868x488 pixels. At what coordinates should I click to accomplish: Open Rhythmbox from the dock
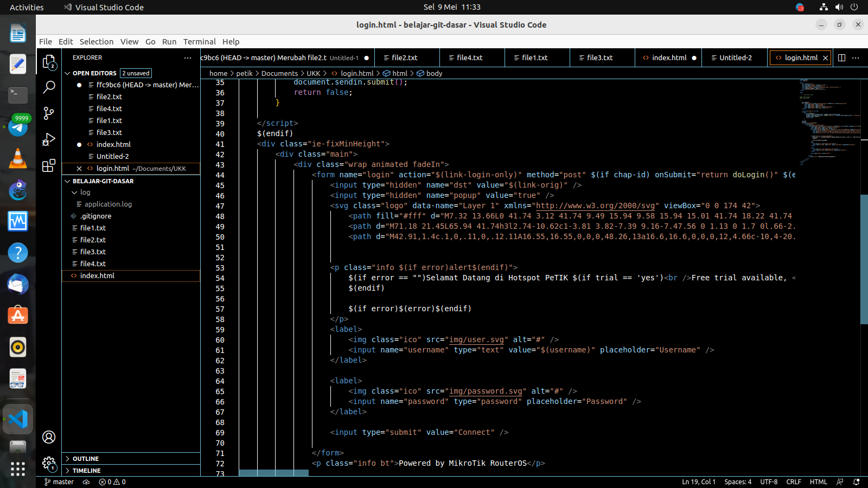click(x=18, y=347)
